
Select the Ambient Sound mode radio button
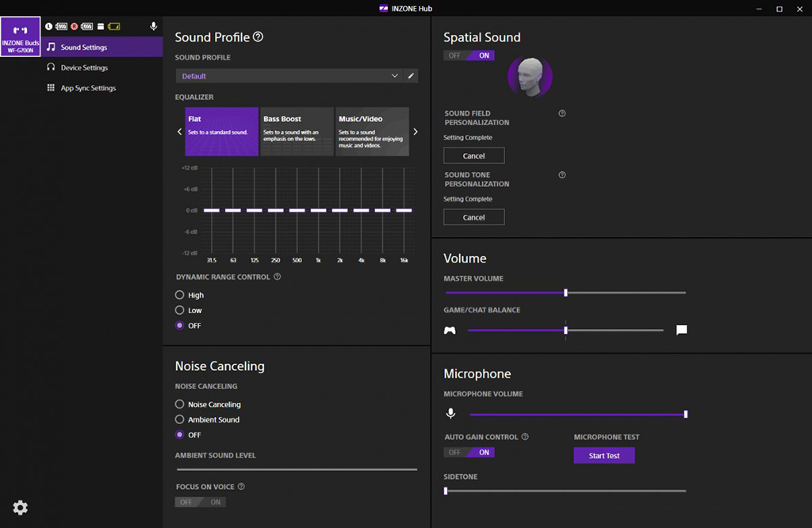click(x=180, y=419)
